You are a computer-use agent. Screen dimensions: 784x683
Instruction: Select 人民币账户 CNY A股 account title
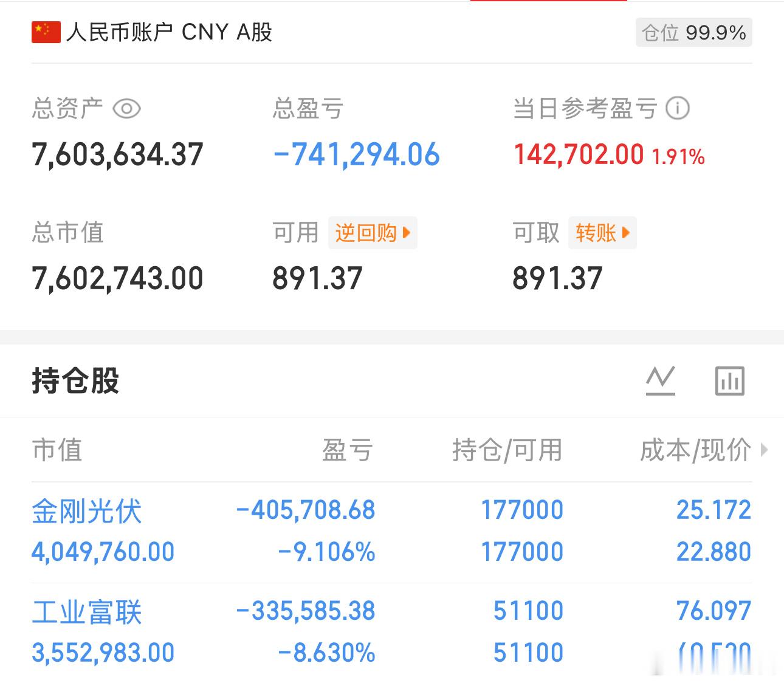point(169,32)
